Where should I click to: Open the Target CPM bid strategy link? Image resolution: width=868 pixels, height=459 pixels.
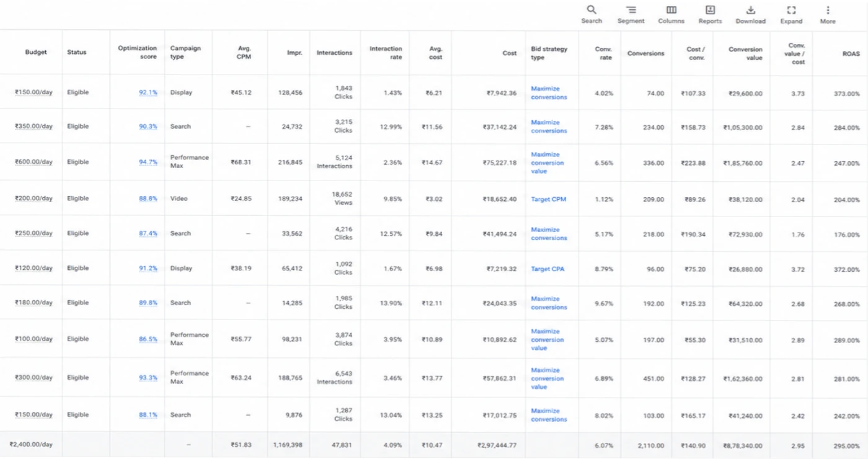click(x=549, y=199)
